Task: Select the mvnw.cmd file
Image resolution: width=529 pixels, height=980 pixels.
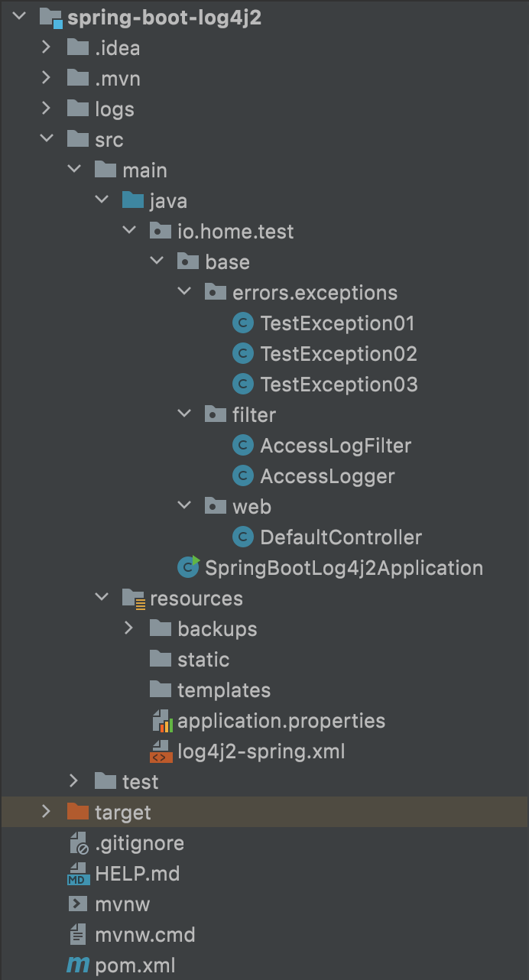Action: (x=145, y=935)
